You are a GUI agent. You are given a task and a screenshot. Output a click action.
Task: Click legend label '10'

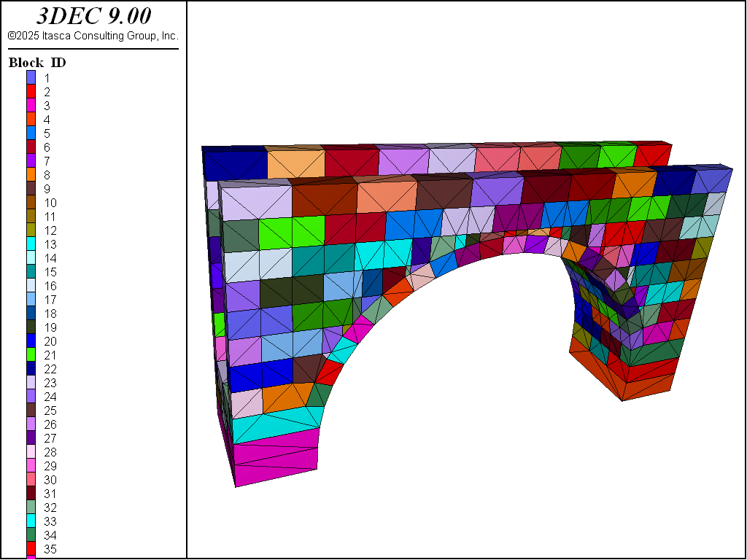click(50, 203)
